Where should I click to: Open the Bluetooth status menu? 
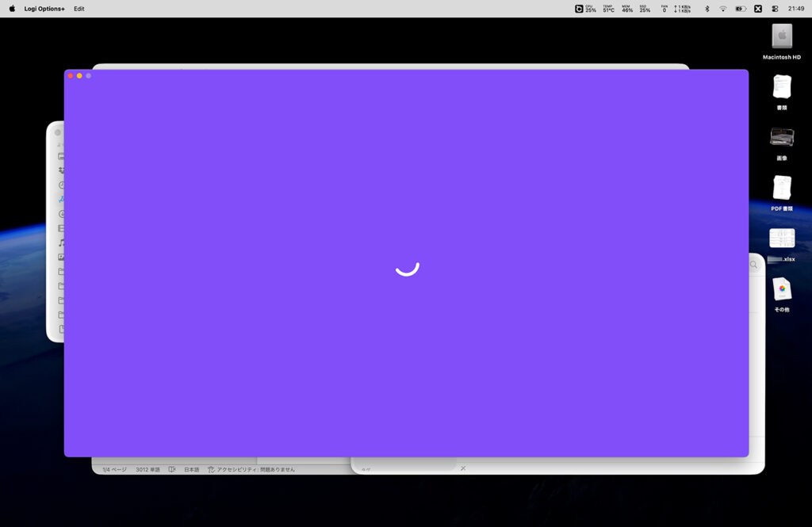pyautogui.click(x=707, y=9)
